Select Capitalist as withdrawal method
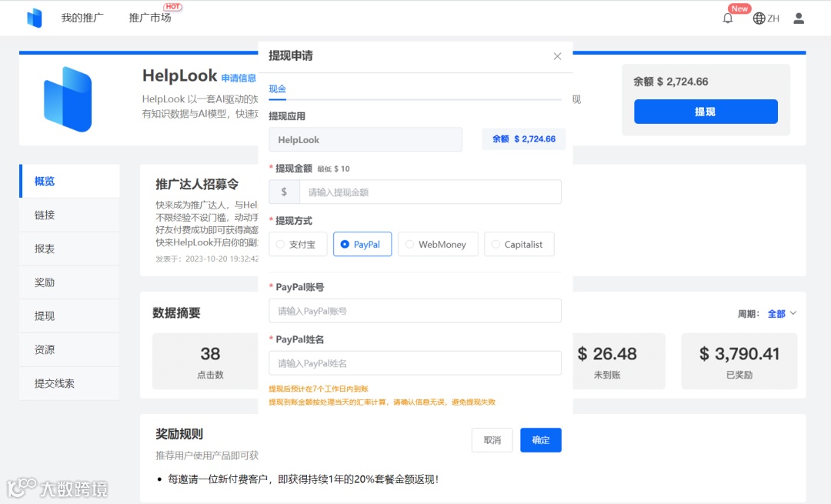This screenshot has width=831, height=504. pyautogui.click(x=519, y=244)
